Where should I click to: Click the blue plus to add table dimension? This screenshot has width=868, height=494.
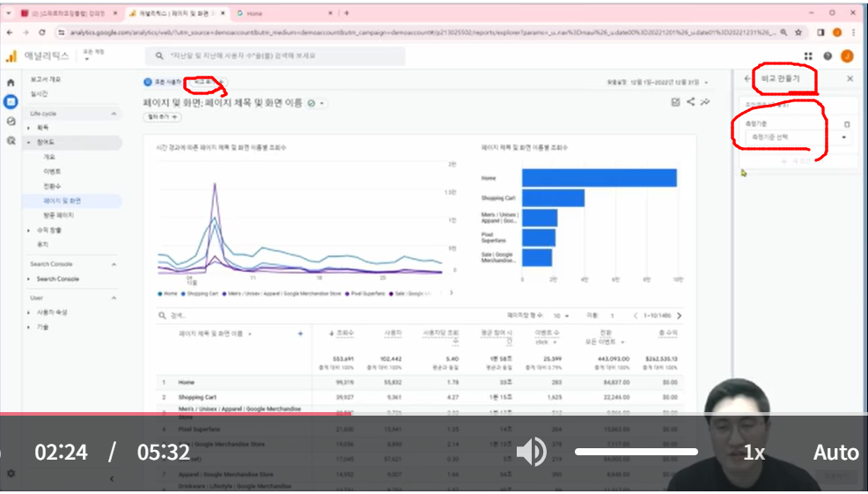[300, 334]
